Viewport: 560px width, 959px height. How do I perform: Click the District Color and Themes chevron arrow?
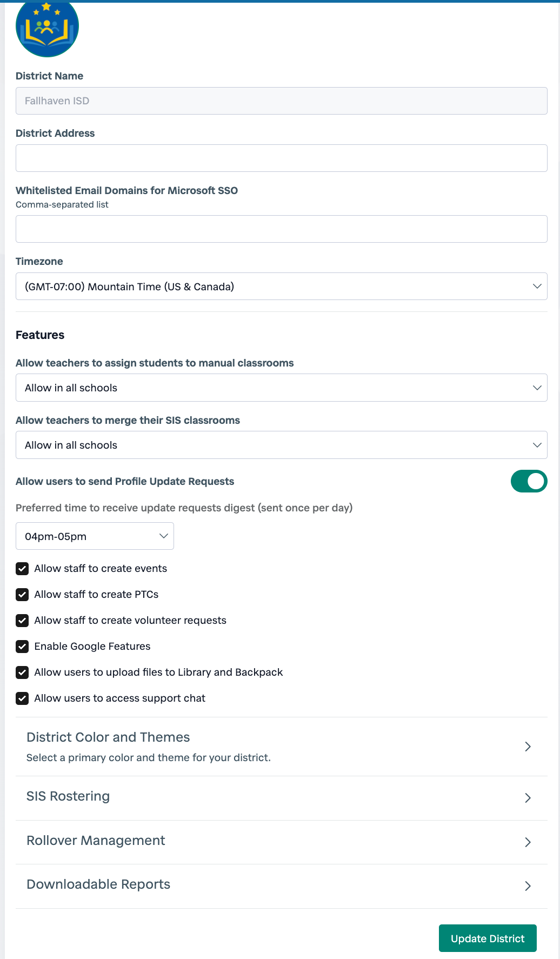point(528,747)
